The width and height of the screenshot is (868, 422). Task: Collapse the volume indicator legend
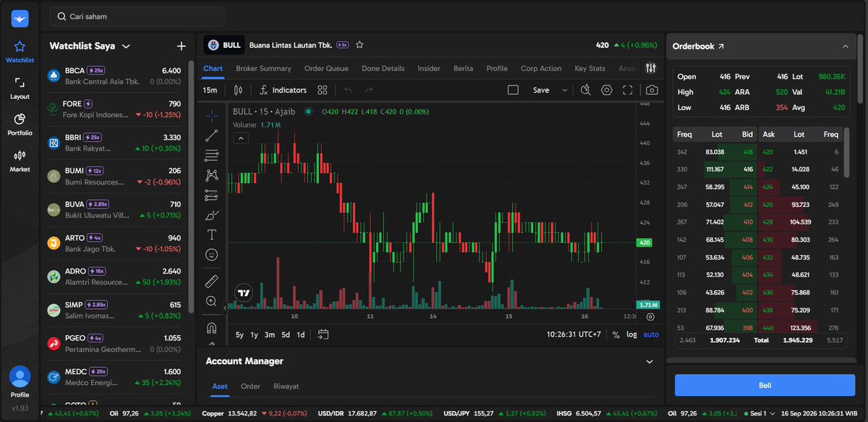(240, 138)
